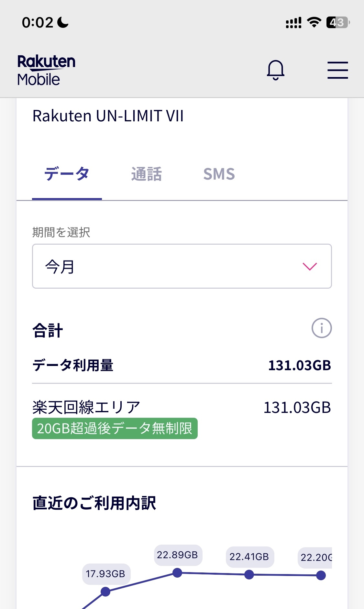Switch to the 通話 tab
This screenshot has width=364, height=609.
[x=146, y=174]
